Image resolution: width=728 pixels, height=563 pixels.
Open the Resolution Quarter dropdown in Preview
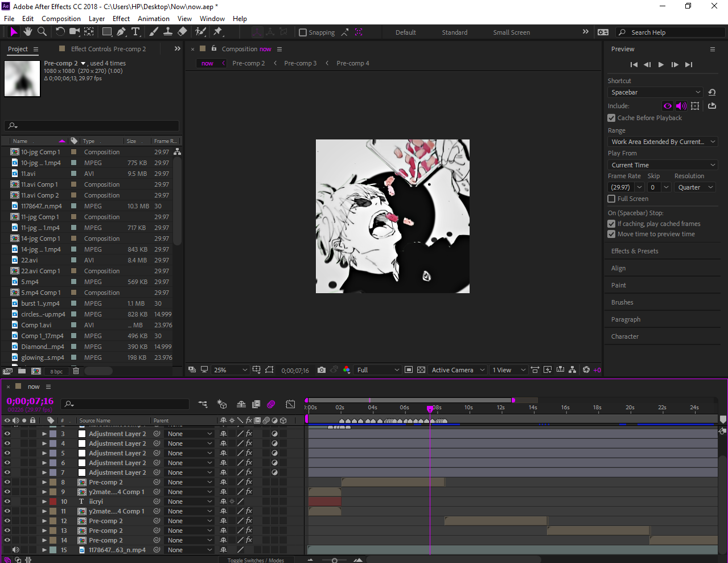(x=695, y=187)
